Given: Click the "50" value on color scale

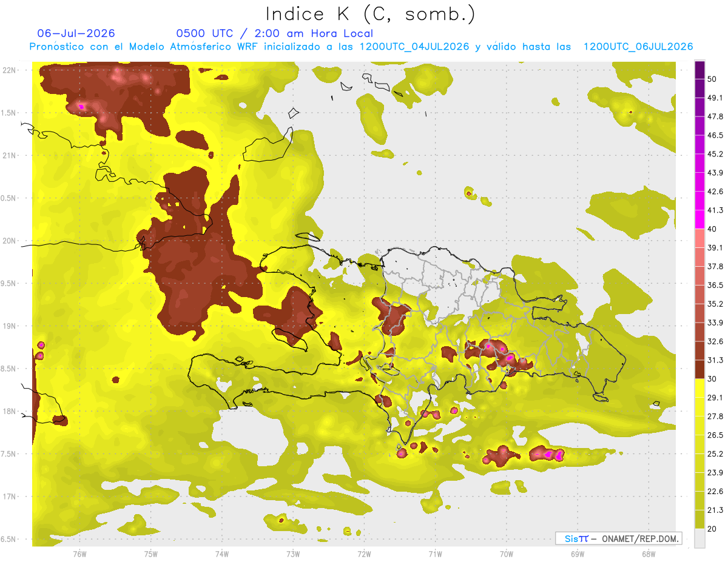Looking at the screenshot, I should [713, 79].
